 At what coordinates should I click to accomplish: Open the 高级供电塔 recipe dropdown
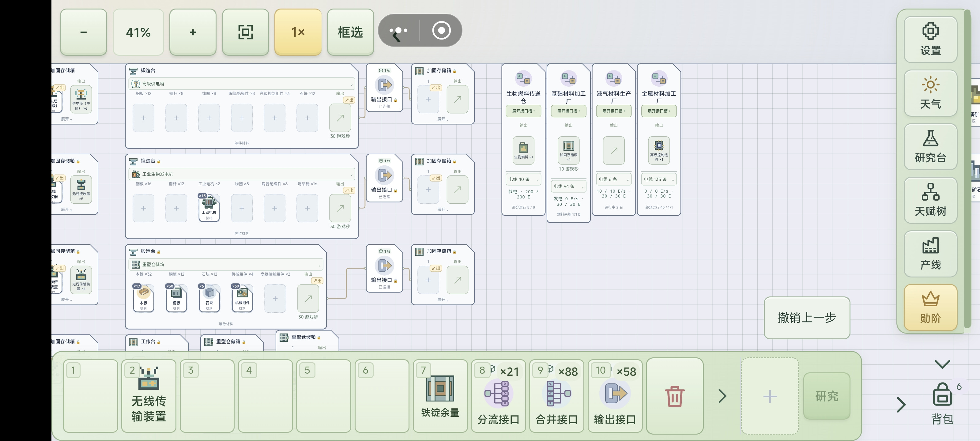pos(242,84)
